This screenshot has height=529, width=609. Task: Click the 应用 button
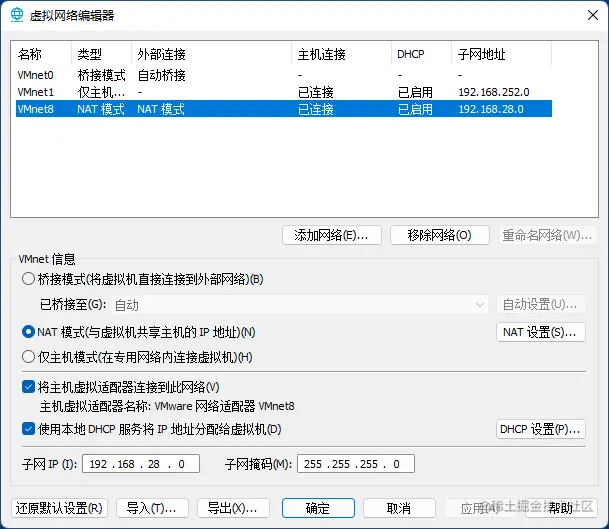pos(480,508)
